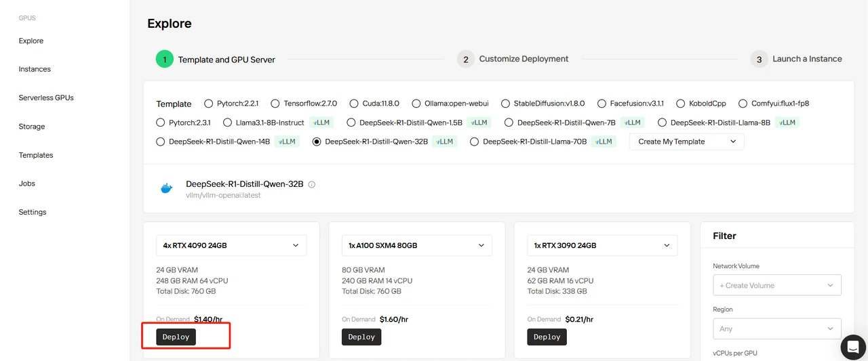
Task: Select the DeepSeek-R1-Distill-Qwen-7B template
Action: (x=509, y=123)
